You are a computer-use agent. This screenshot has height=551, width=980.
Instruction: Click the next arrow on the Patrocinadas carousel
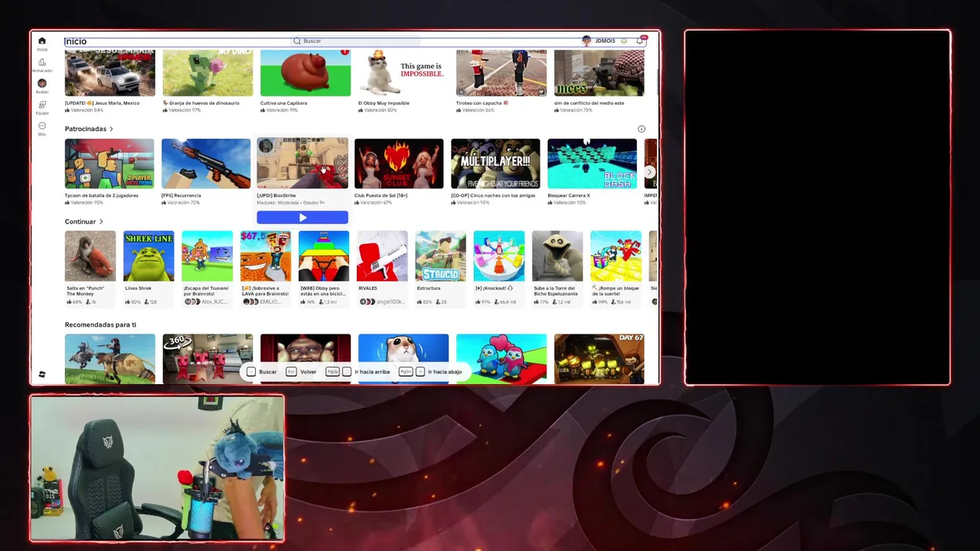[x=649, y=172]
